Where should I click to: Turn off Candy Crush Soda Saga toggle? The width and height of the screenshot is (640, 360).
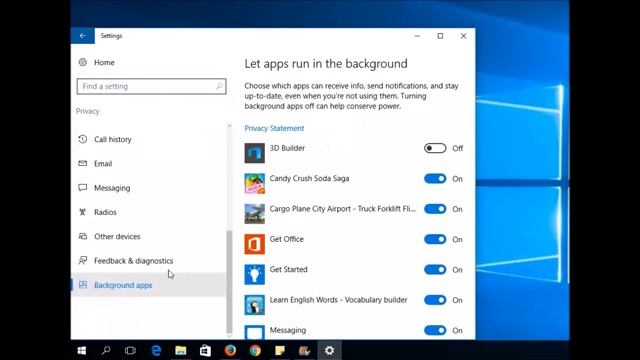pos(435,178)
